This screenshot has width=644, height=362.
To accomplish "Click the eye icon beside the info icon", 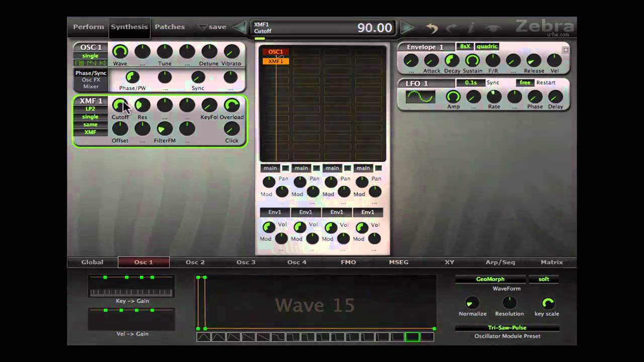I will (x=494, y=28).
